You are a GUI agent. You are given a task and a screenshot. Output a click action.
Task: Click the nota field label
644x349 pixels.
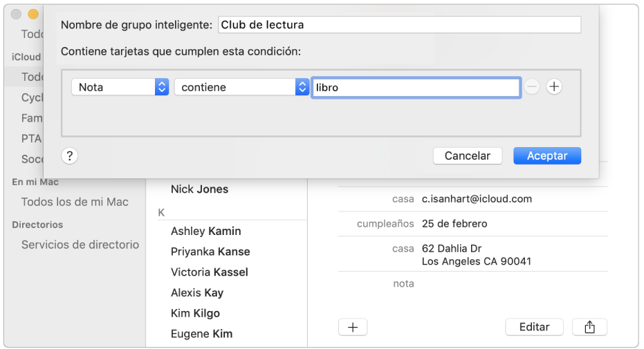(403, 284)
